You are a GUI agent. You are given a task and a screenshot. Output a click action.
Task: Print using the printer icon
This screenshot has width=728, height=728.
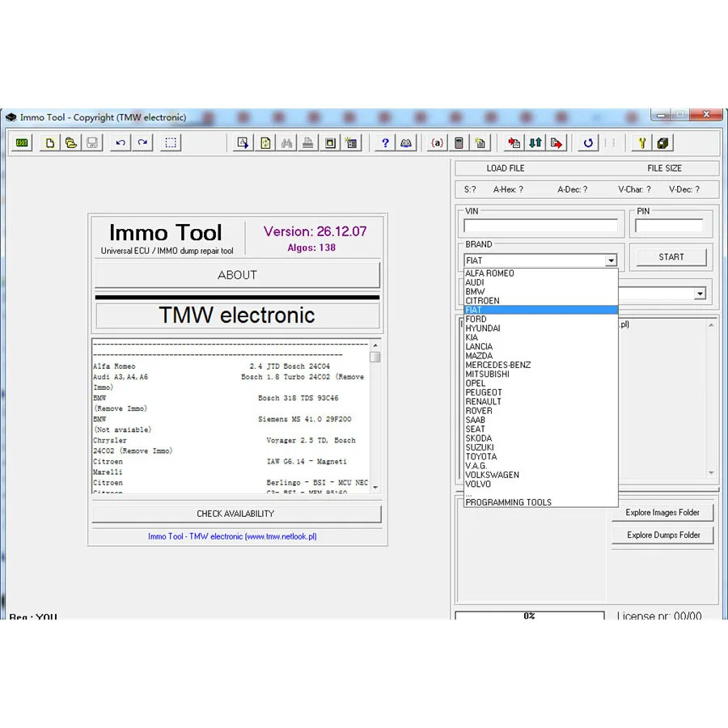307,142
